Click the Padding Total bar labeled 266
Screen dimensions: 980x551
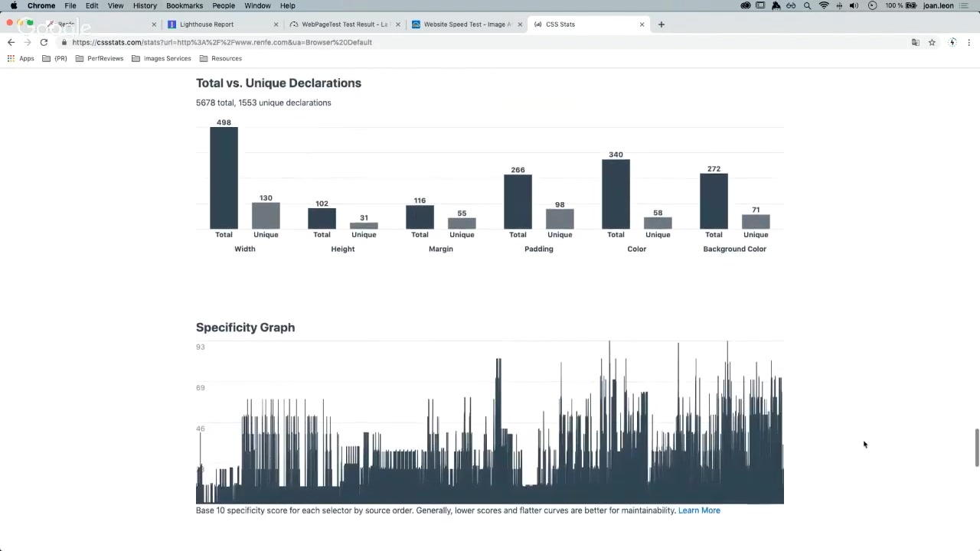pyautogui.click(x=518, y=202)
